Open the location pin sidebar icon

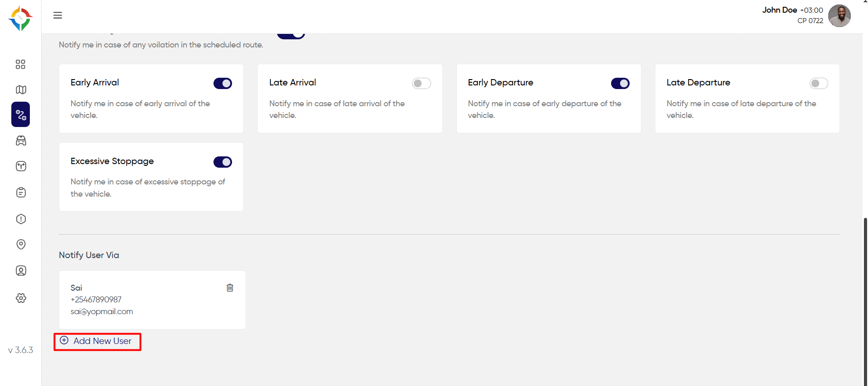[x=21, y=244]
